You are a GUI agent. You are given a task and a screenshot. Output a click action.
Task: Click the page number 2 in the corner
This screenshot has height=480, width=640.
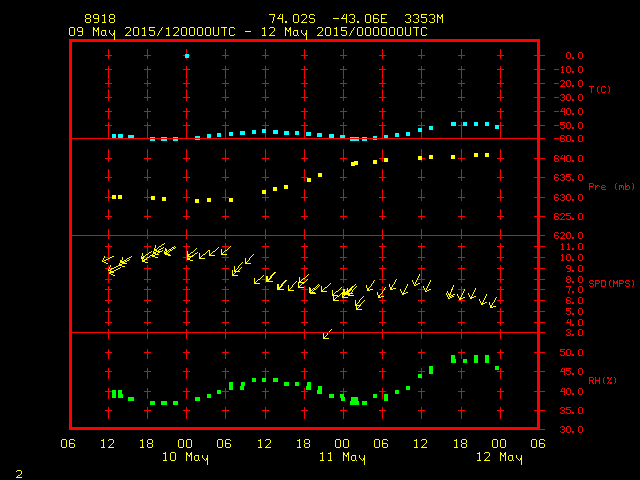click(19, 474)
